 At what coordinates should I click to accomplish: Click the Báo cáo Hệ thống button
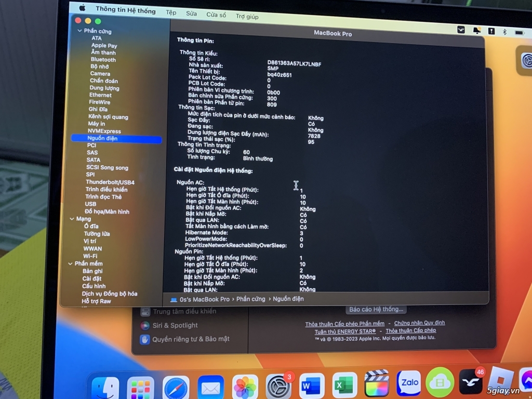point(376,309)
